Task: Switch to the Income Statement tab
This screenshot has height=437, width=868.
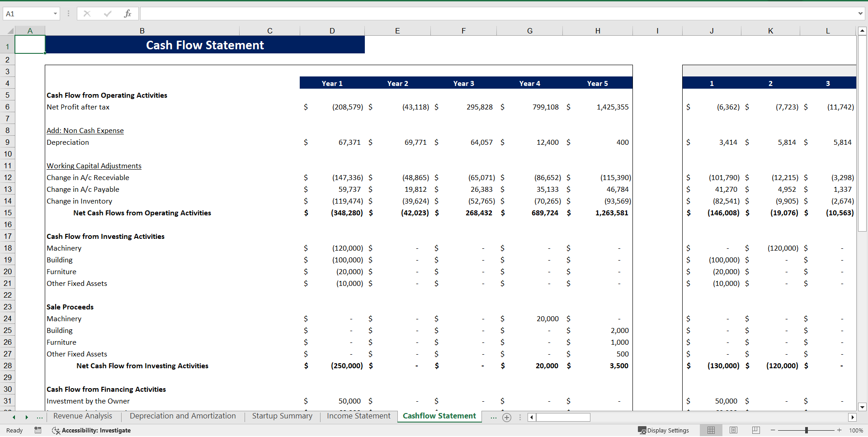Action: pyautogui.click(x=358, y=416)
